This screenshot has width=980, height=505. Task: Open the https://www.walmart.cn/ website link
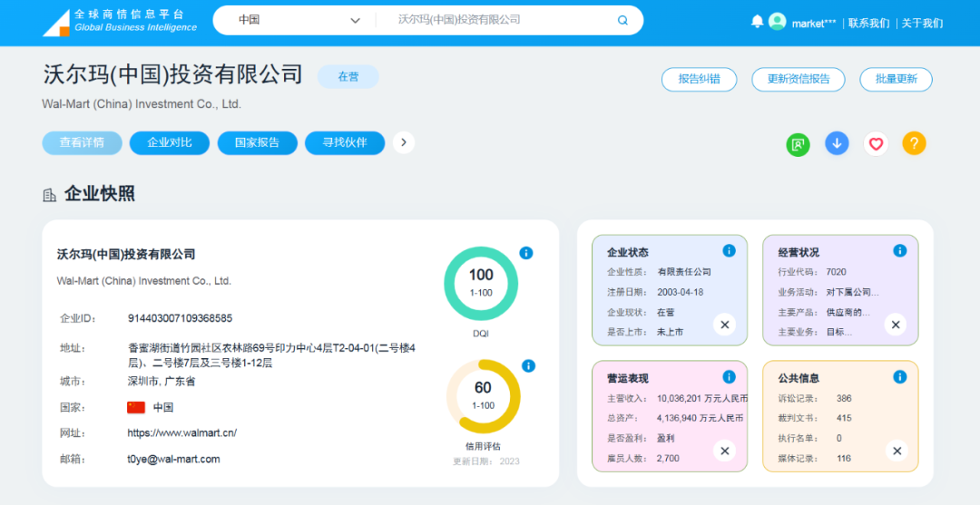[x=181, y=432]
